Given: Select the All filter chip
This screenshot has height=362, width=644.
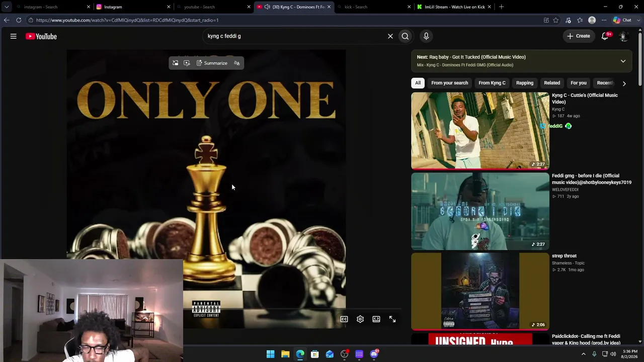Looking at the screenshot, I should pos(418,83).
